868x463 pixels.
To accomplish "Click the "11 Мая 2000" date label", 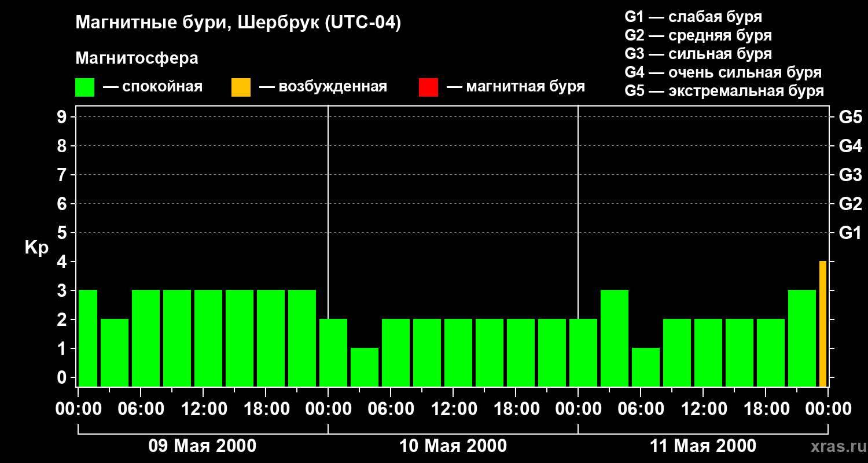I will click(703, 446).
